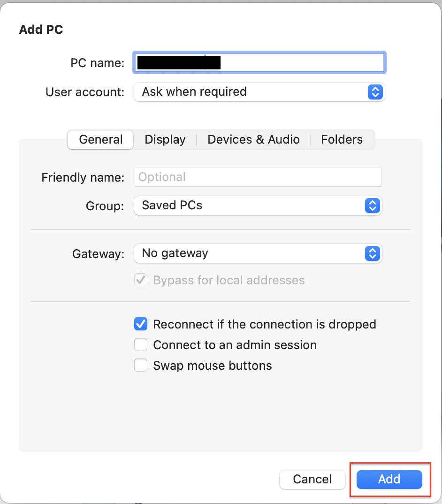Open the Folders tab
The image size is (442, 504).
point(342,139)
